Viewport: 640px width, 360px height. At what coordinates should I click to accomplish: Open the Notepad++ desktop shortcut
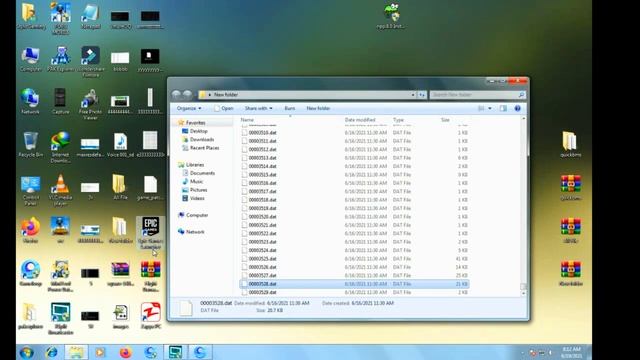90,16
